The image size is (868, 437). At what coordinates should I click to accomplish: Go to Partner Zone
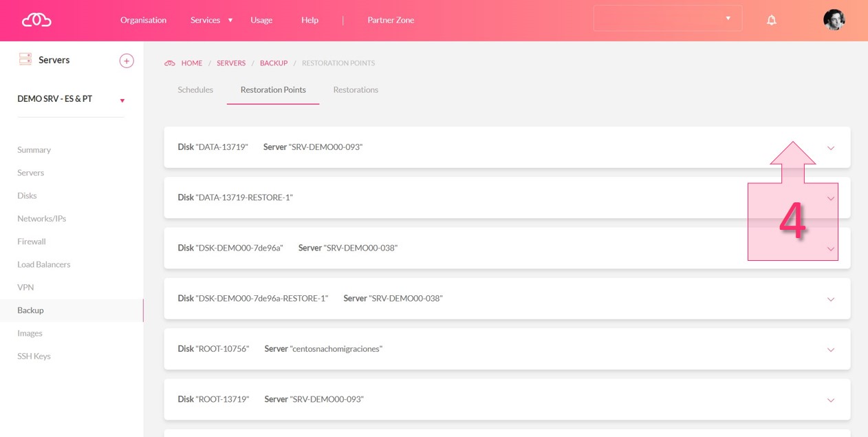(x=391, y=20)
